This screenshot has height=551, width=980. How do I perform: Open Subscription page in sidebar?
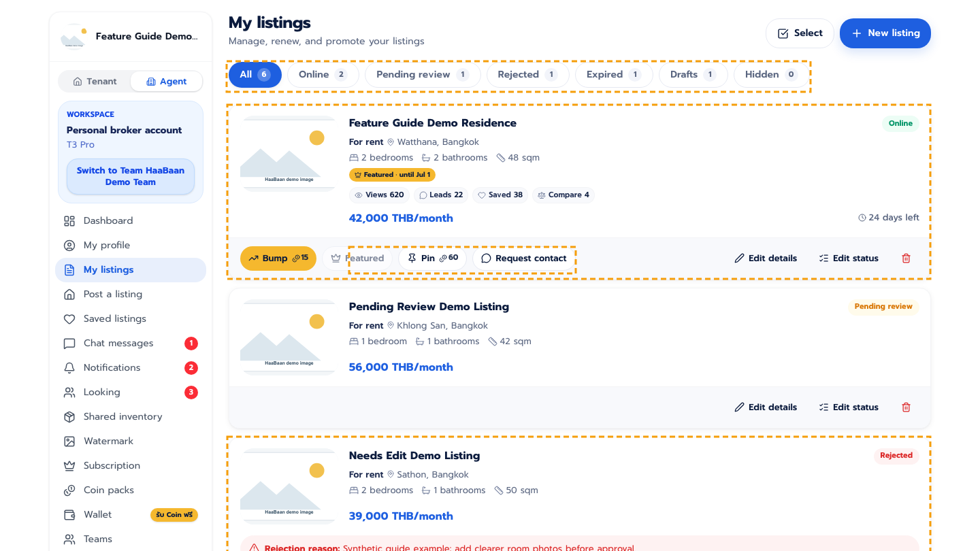tap(131, 466)
